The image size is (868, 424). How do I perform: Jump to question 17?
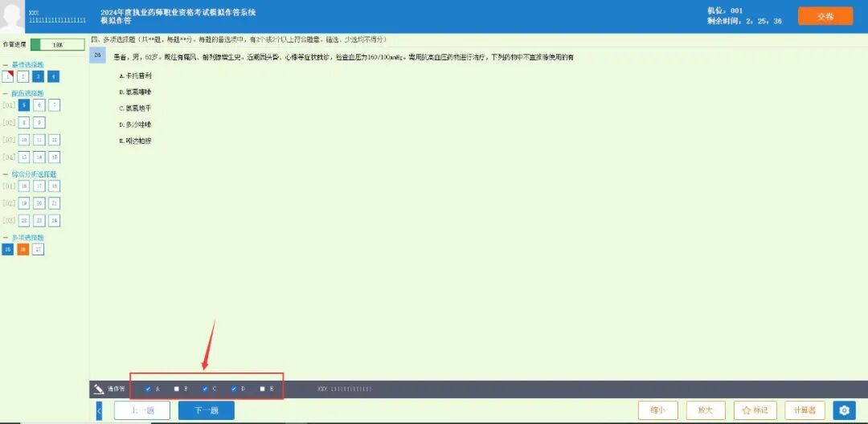coord(39,186)
